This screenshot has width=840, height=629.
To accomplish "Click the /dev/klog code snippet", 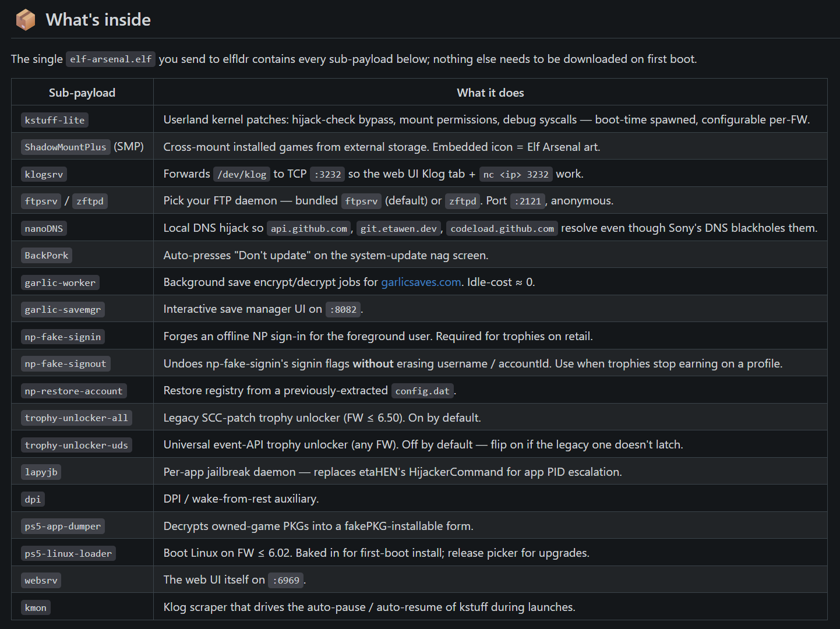I will (x=242, y=174).
